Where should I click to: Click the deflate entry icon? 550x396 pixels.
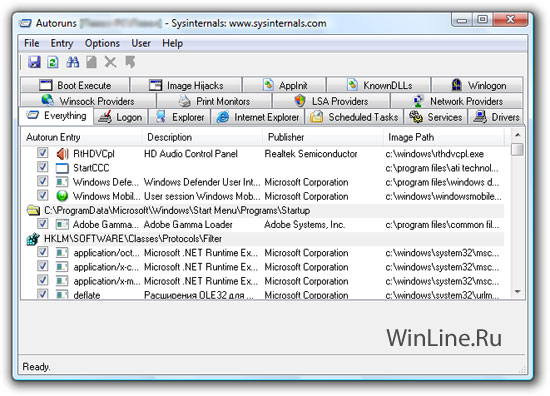pyautogui.click(x=62, y=294)
